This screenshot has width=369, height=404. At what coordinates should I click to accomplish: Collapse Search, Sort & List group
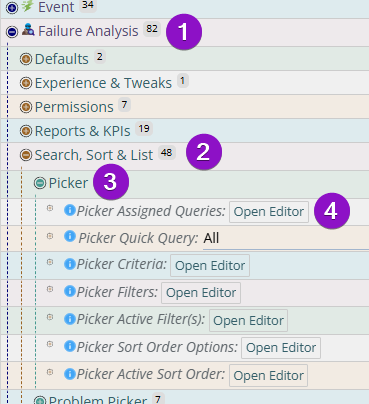(x=26, y=155)
